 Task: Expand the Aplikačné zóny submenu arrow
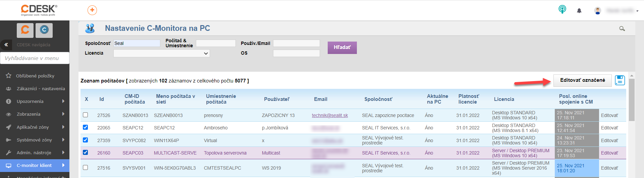63,127
